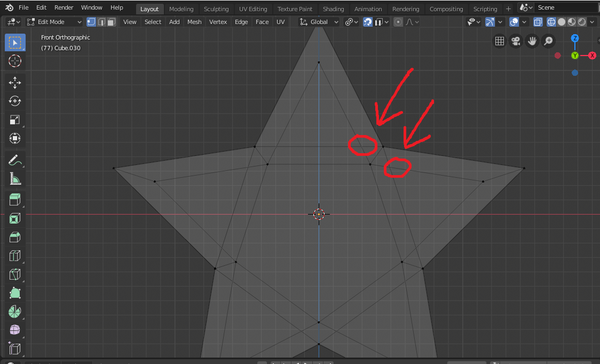
Task: Switch to wireframe viewport shading
Action: (551, 22)
